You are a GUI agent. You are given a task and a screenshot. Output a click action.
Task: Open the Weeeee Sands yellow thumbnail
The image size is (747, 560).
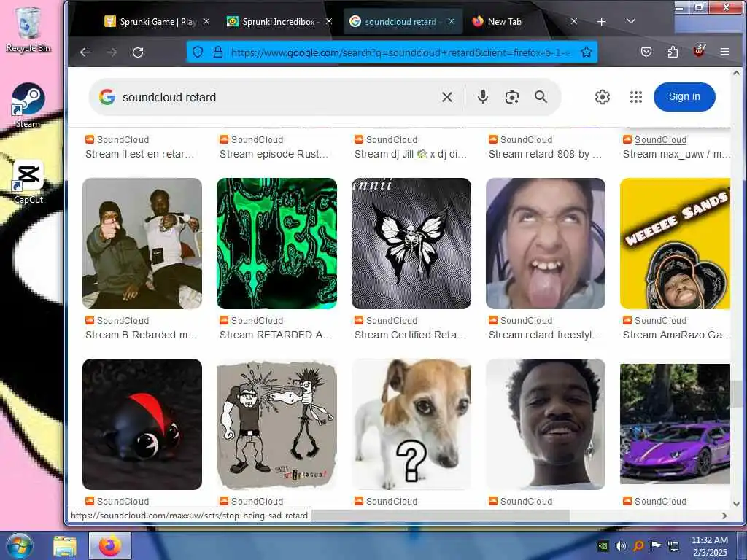pos(675,244)
